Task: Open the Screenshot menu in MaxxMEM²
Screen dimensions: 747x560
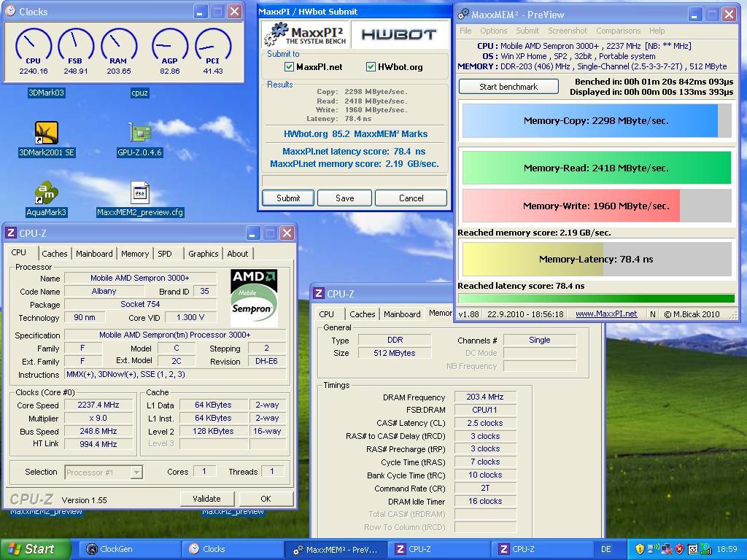Action: (568, 31)
